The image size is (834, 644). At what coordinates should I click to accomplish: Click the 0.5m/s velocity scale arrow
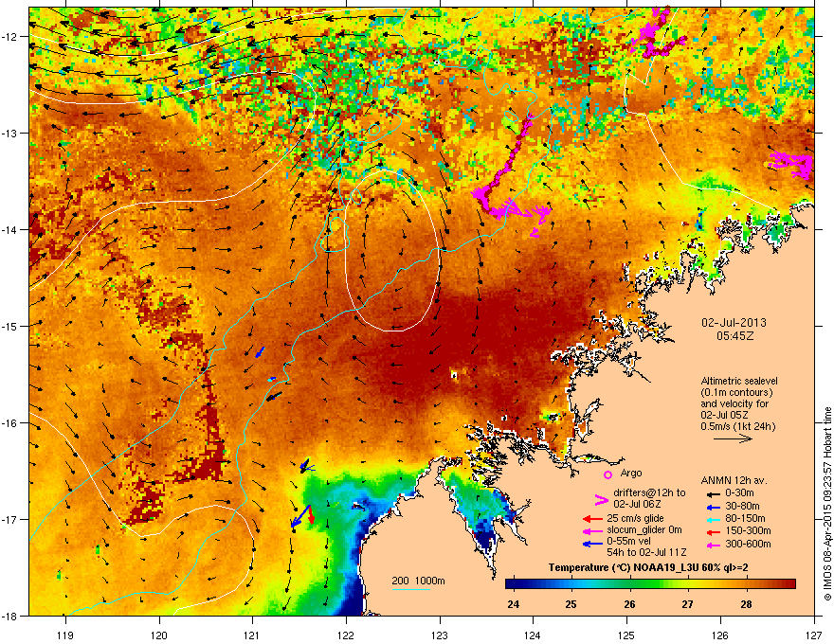(733, 438)
